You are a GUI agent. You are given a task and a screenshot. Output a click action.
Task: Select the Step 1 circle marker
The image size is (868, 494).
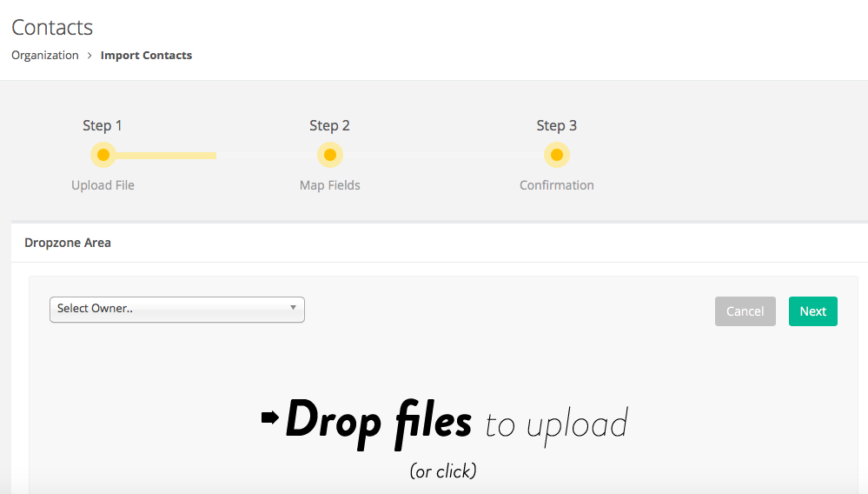click(103, 155)
